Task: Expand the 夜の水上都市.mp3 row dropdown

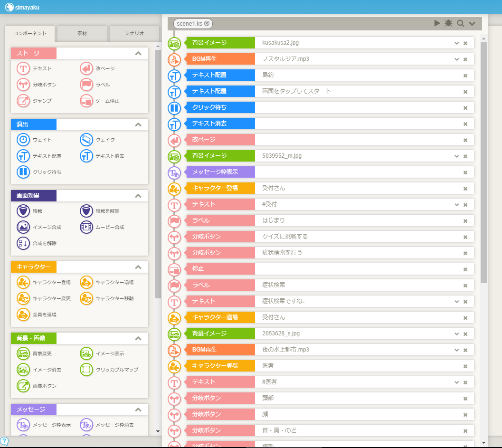Action: click(x=456, y=350)
